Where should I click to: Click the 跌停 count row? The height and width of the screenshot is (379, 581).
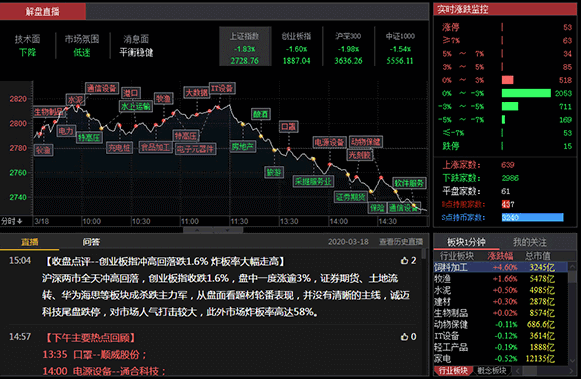point(507,146)
